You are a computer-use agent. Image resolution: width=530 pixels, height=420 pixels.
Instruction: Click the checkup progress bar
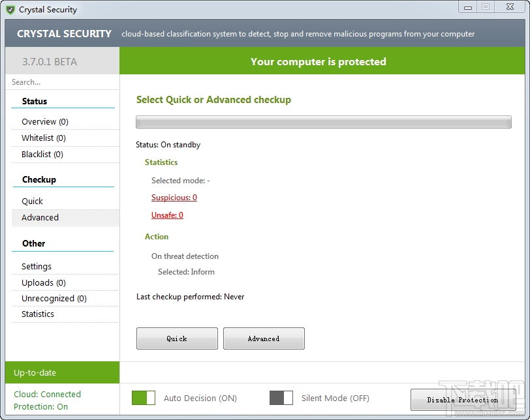click(323, 122)
